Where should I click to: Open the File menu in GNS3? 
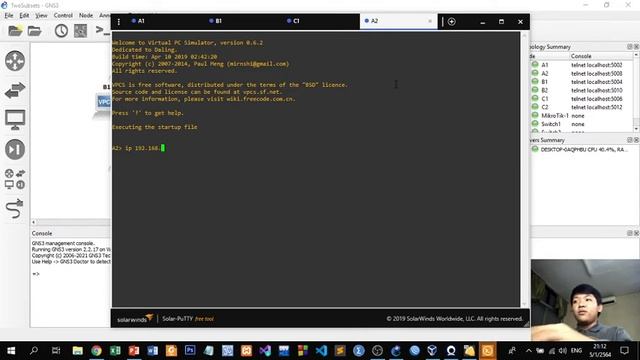(x=9, y=16)
